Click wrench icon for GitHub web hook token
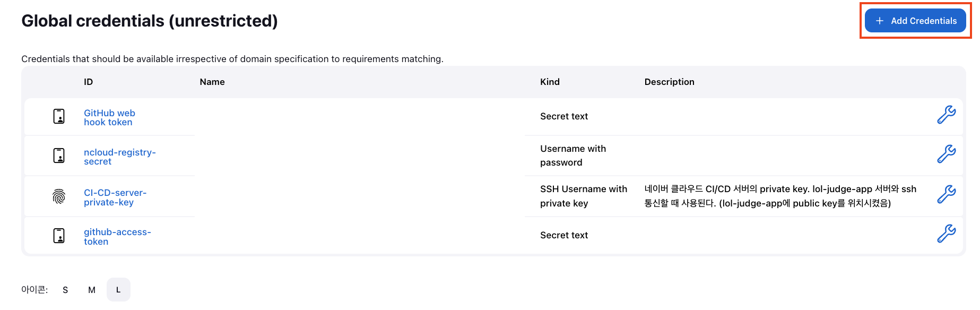 coord(946,115)
